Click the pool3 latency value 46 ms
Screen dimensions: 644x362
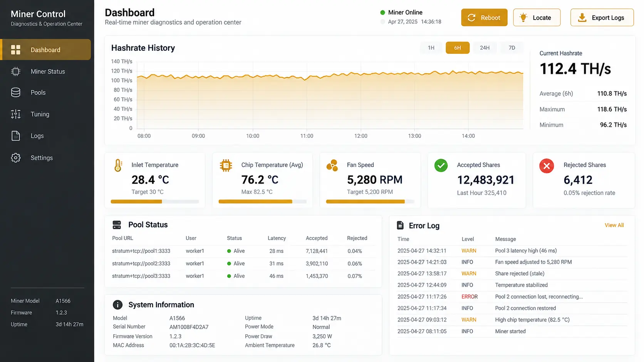point(277,276)
